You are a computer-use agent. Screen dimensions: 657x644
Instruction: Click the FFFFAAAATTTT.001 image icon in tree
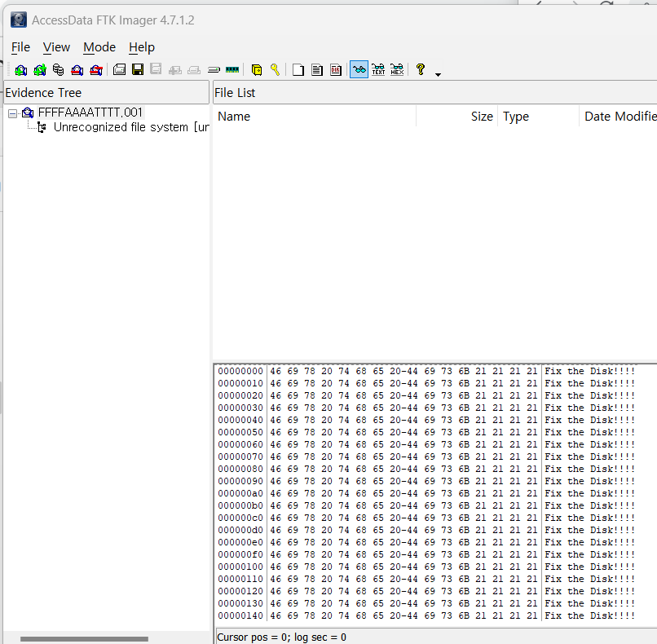click(28, 112)
